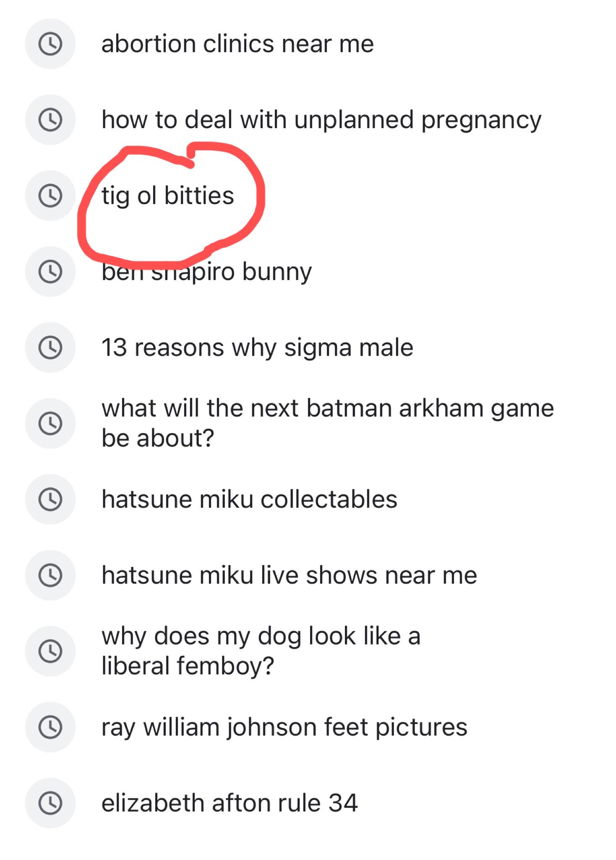This screenshot has width=616, height=860.
Task: Tap clock icon beside 'tig ol bitties'
Action: coord(50,196)
